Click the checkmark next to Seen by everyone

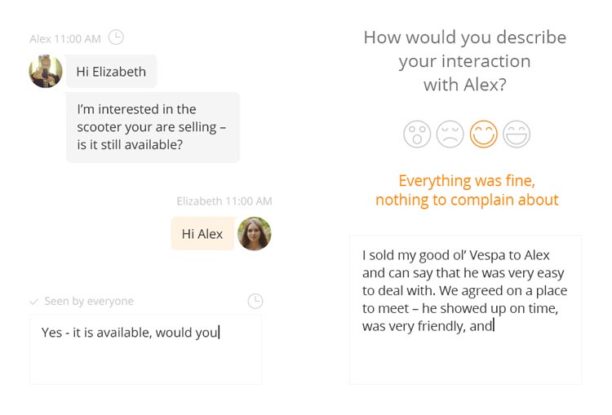35,301
